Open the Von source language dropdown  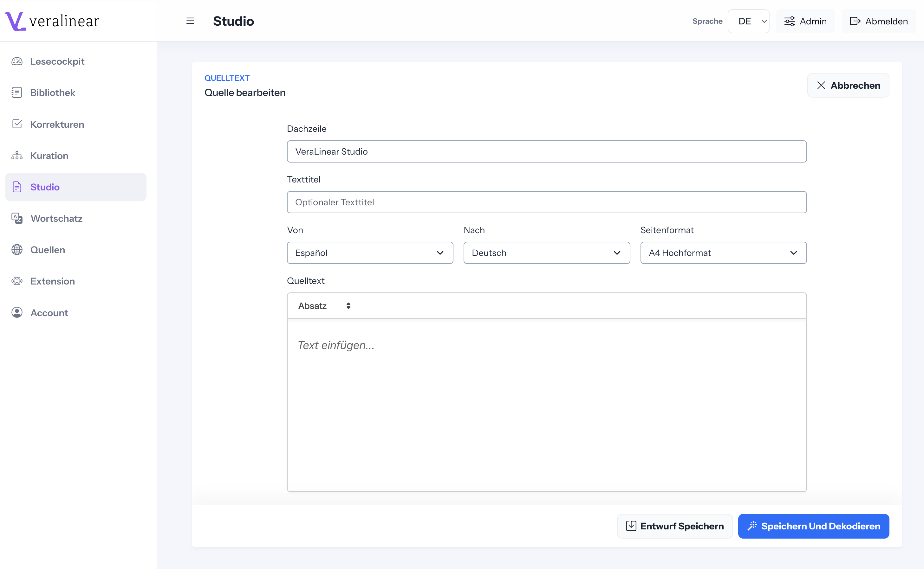[370, 253]
